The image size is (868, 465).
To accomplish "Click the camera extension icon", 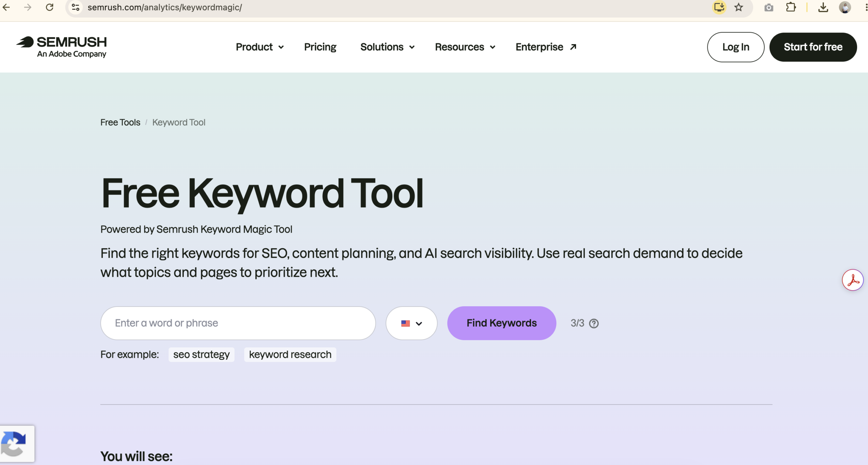I will [769, 7].
